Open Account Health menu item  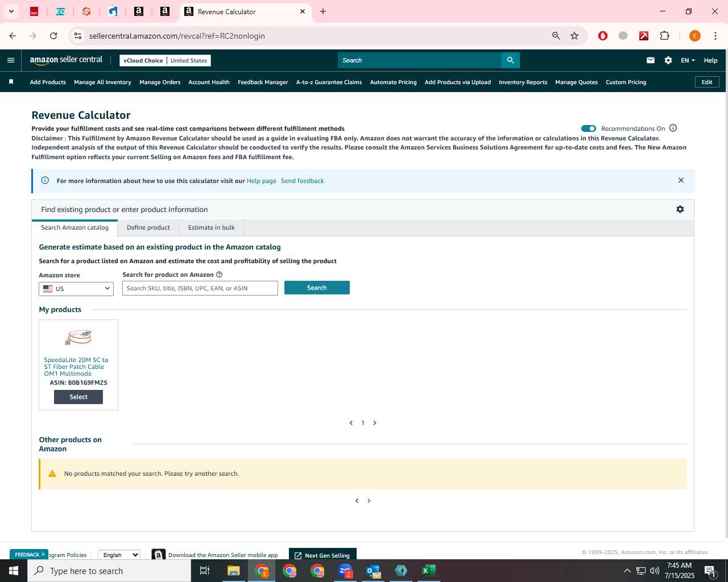coord(209,82)
